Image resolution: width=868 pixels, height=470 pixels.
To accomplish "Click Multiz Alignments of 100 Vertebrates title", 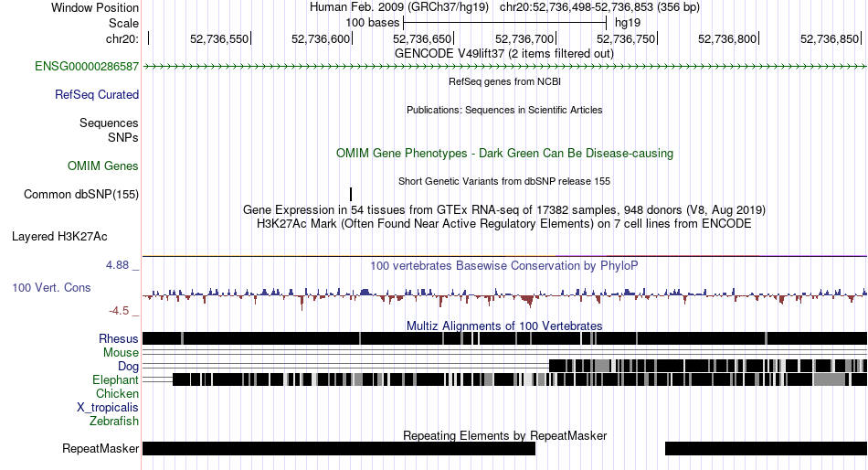I will [x=504, y=326].
